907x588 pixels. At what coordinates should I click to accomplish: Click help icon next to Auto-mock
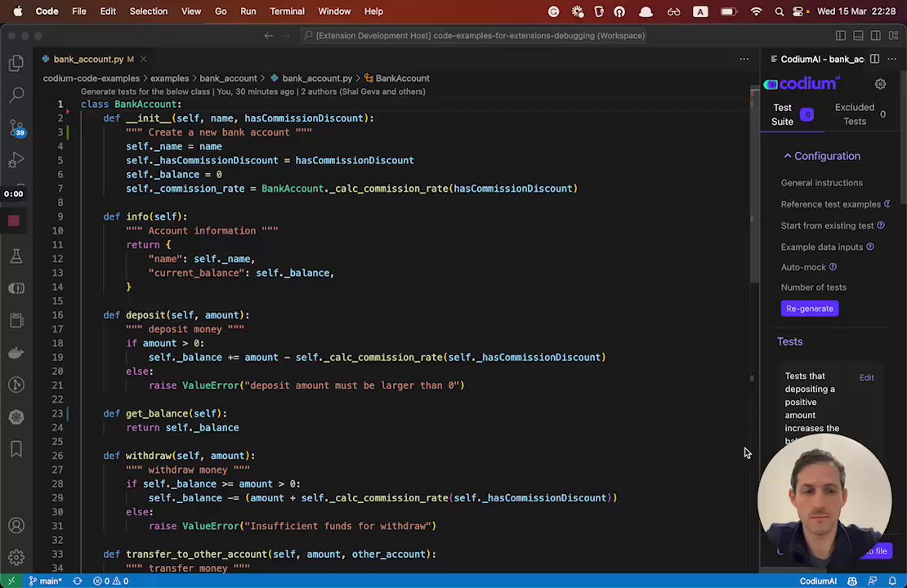pyautogui.click(x=833, y=266)
